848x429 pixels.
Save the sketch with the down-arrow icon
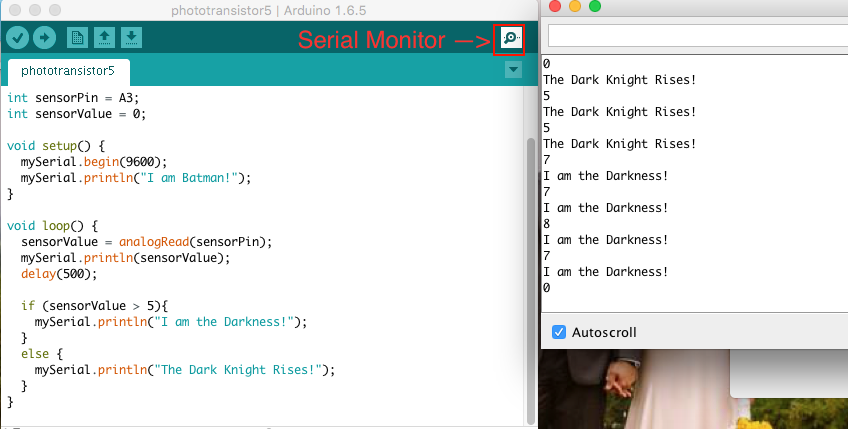[131, 38]
